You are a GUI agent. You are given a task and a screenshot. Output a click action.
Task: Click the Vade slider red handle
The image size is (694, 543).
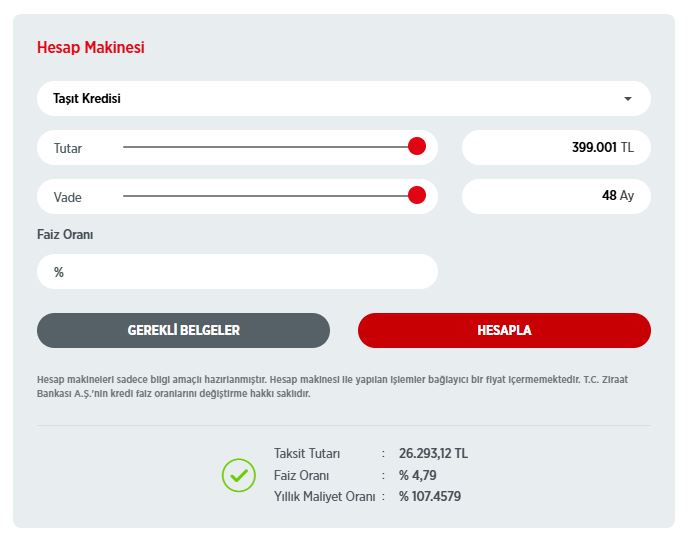coord(417,196)
